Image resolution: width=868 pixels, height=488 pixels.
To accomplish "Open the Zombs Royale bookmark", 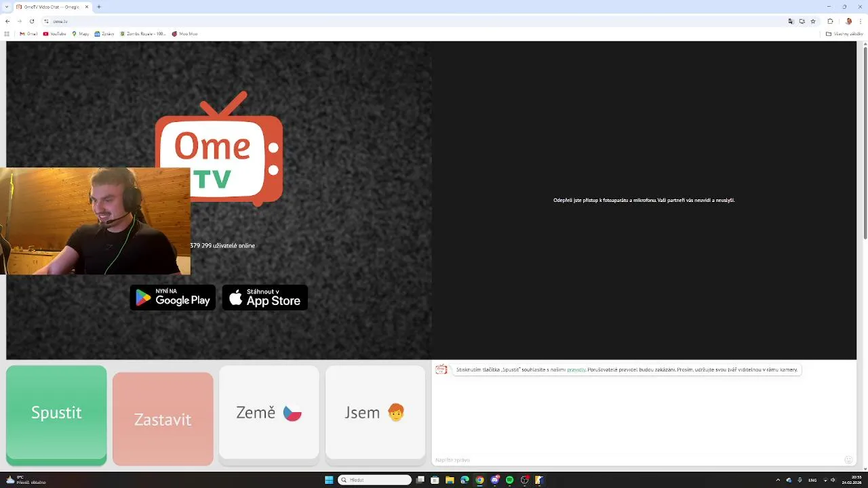I will (143, 33).
